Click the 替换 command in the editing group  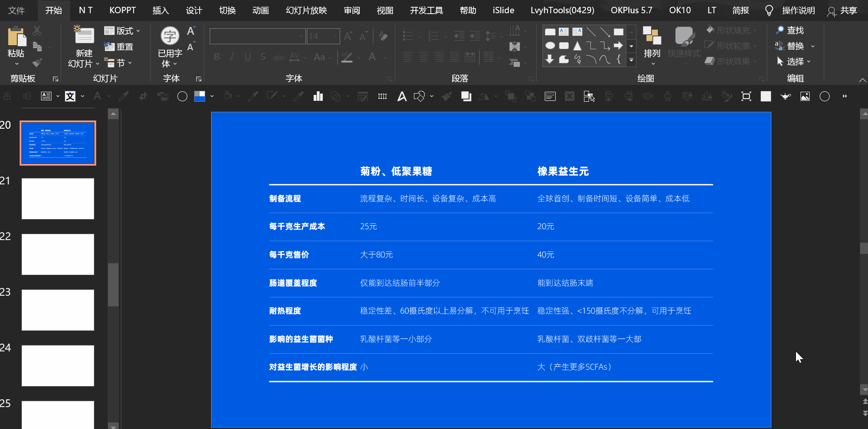tap(796, 46)
